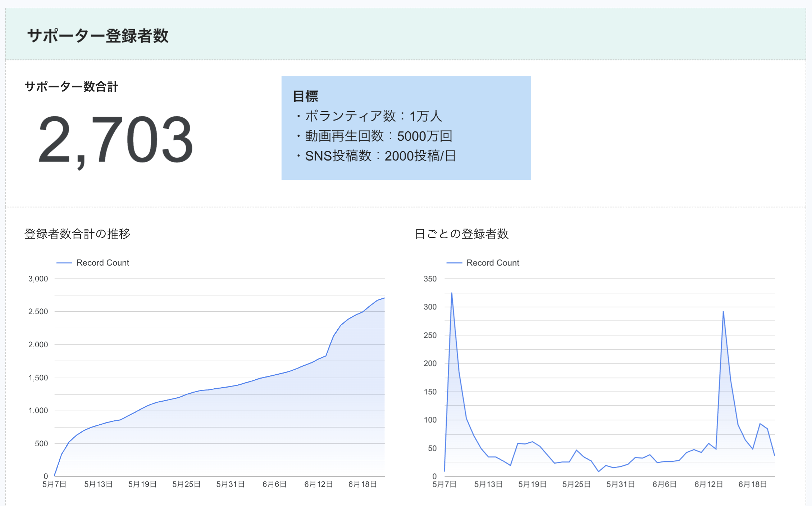Viewport: 812px width, 506px height.
Task: Click the サポーター登録者数 header title
Action: (x=98, y=36)
